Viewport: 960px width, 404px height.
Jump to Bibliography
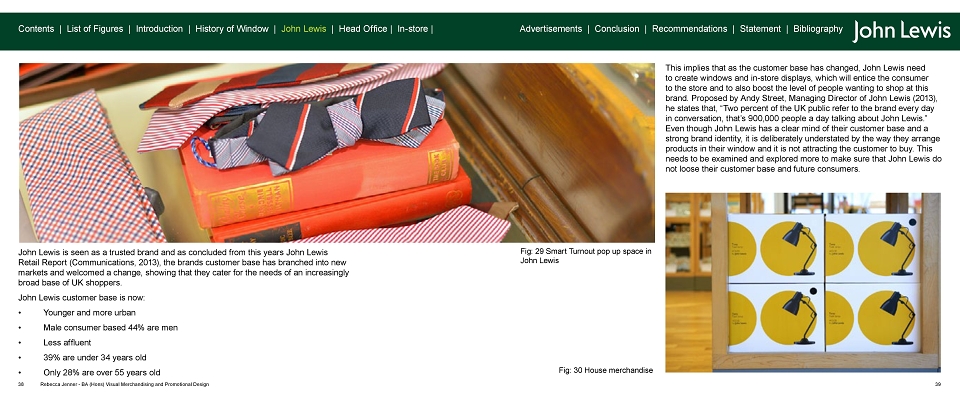coord(817,29)
